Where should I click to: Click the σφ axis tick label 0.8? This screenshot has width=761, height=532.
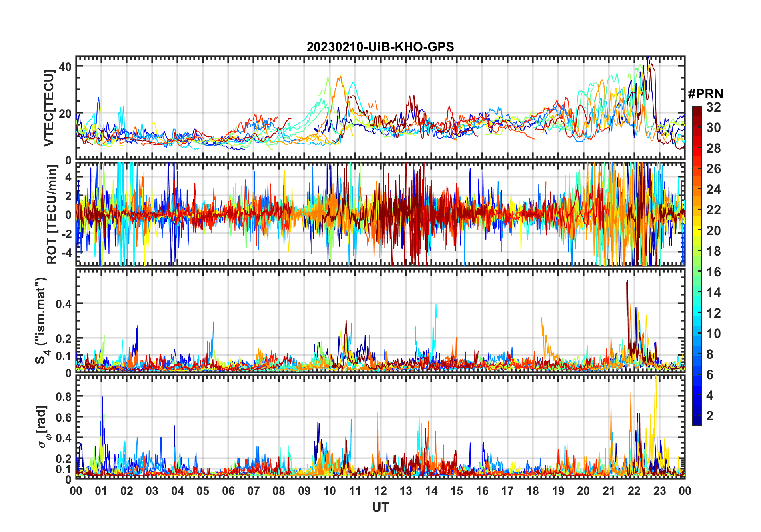(64, 397)
